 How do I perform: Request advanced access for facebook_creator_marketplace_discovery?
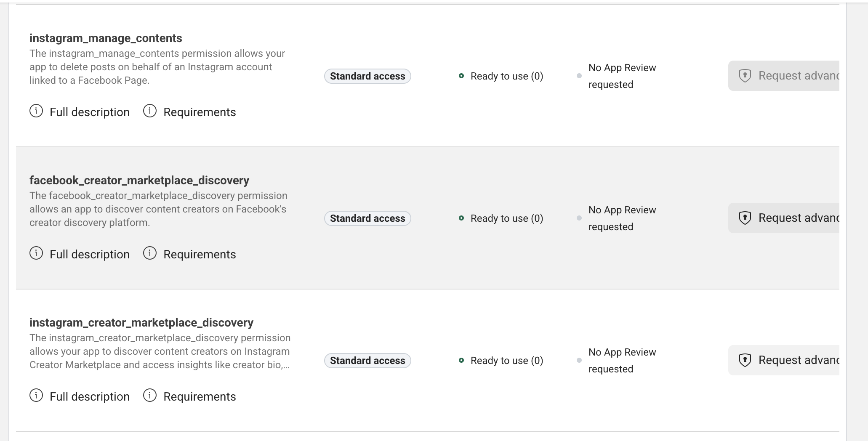point(791,218)
